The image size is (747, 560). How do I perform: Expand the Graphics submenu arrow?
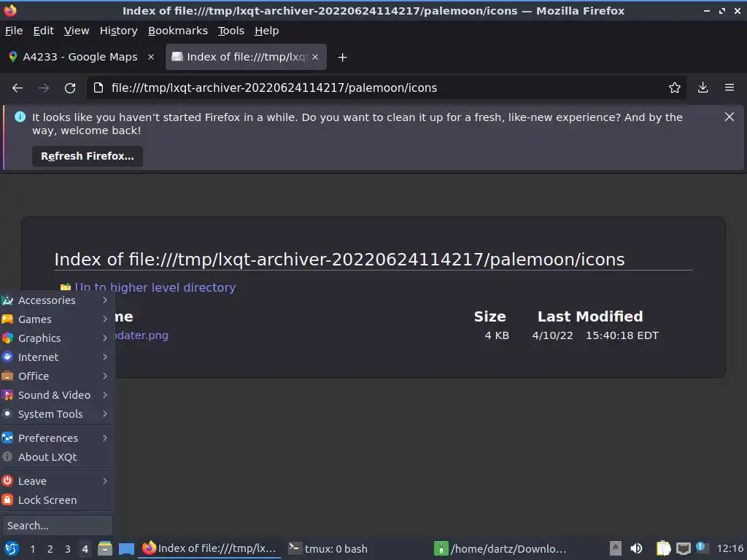pos(105,338)
